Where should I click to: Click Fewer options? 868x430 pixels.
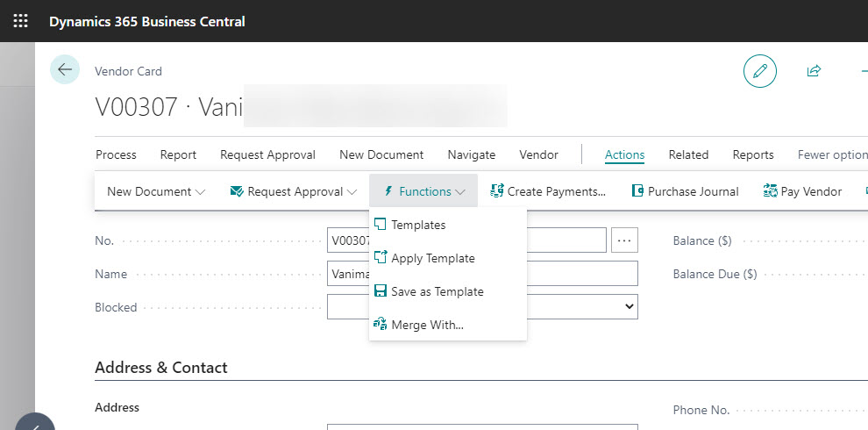click(833, 154)
